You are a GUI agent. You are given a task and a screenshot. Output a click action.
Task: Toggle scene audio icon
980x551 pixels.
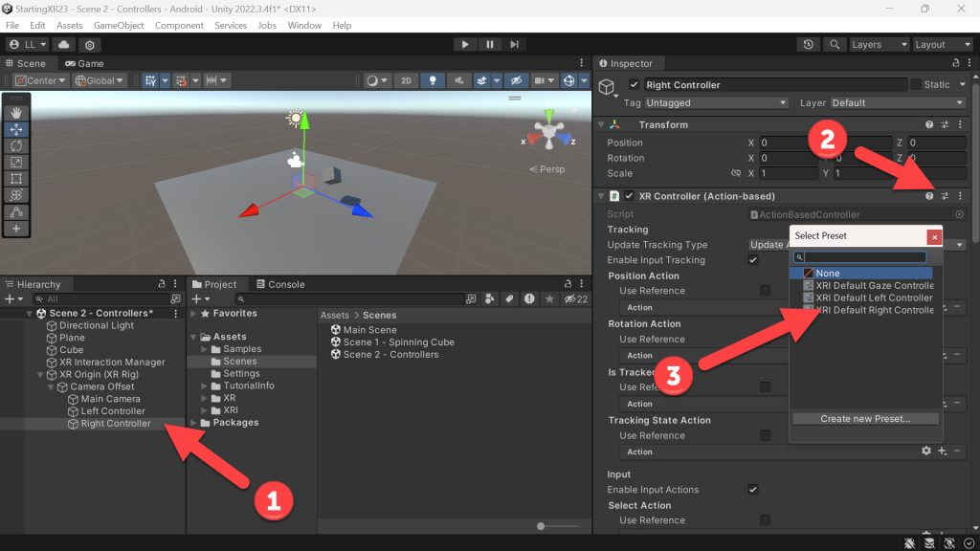coord(458,80)
